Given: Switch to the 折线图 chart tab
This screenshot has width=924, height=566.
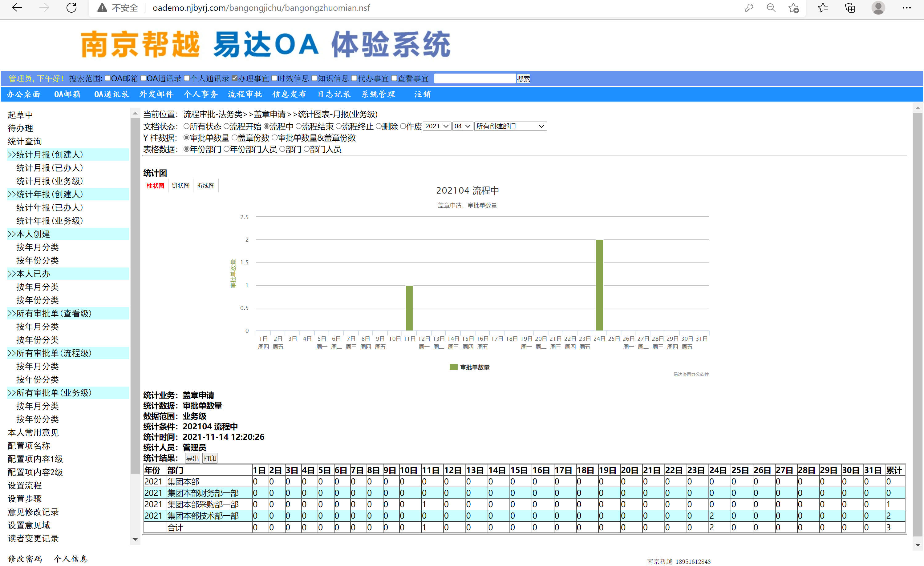Looking at the screenshot, I should (205, 186).
